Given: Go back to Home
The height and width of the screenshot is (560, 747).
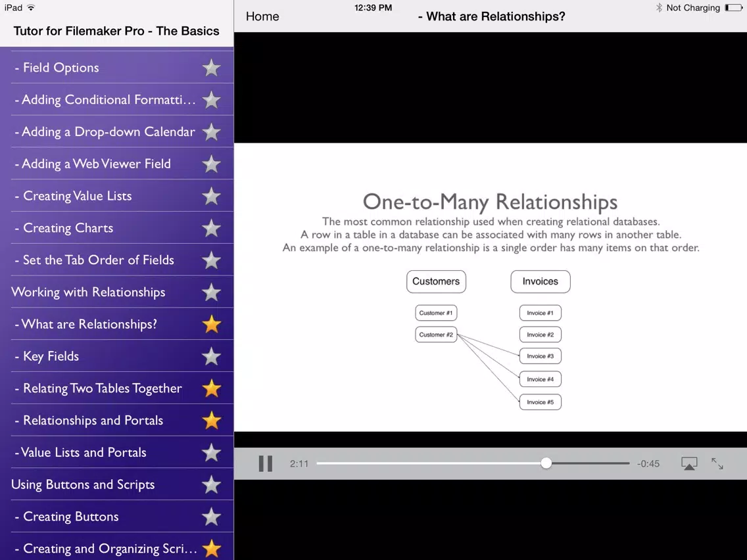Looking at the screenshot, I should pyautogui.click(x=262, y=16).
